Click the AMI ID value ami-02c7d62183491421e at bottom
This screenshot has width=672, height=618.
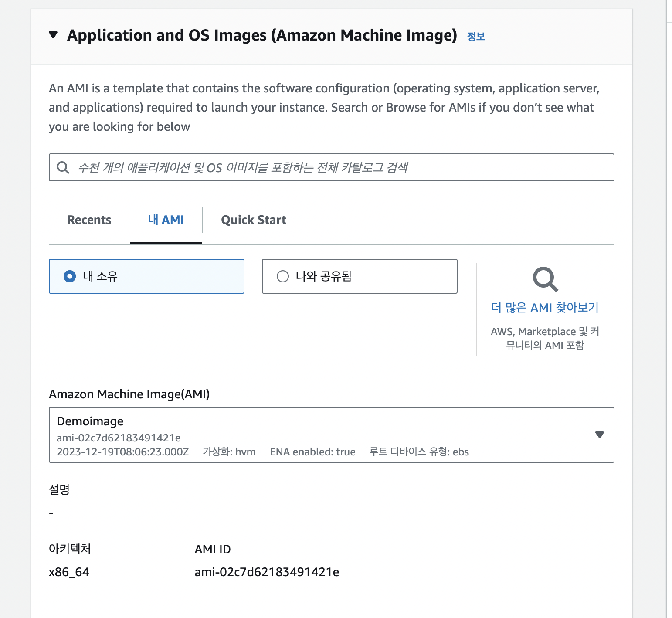coord(267,572)
